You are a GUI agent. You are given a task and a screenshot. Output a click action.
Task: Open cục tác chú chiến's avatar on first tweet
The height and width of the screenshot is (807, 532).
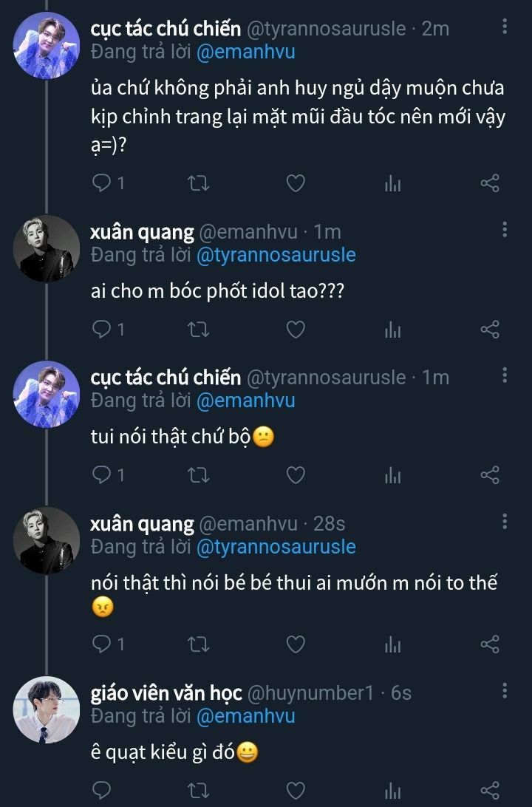click(47, 44)
